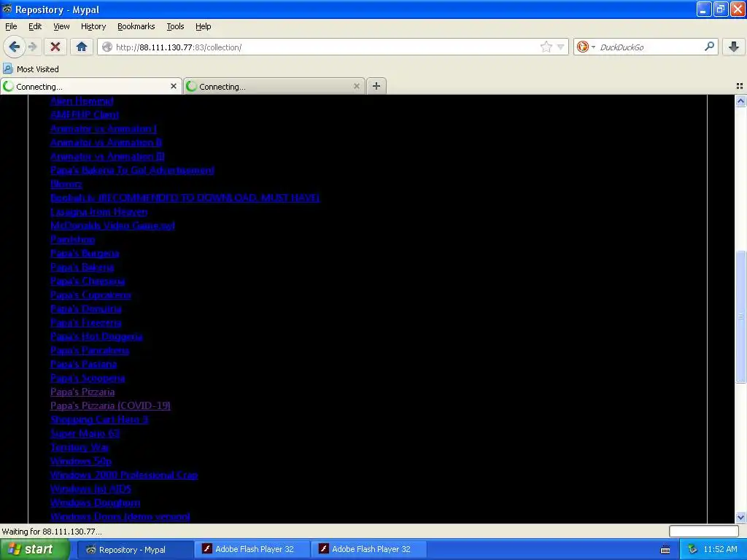Open the DuckDuckGo search engine selector
This screenshot has height=560, width=747.
pyautogui.click(x=586, y=47)
